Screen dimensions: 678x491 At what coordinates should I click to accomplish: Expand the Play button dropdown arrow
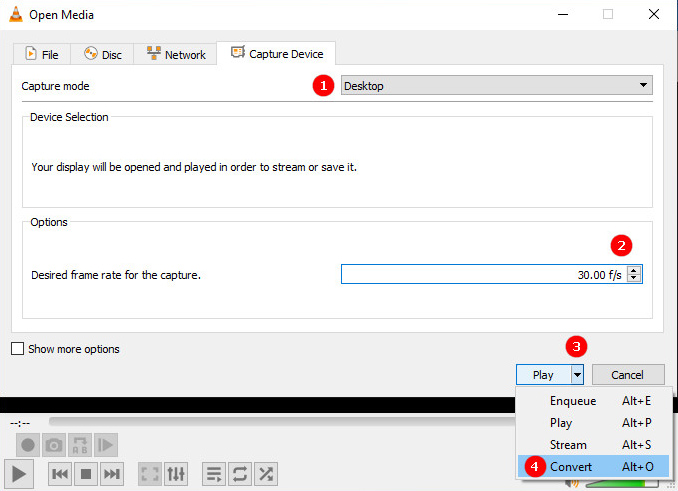click(x=577, y=375)
